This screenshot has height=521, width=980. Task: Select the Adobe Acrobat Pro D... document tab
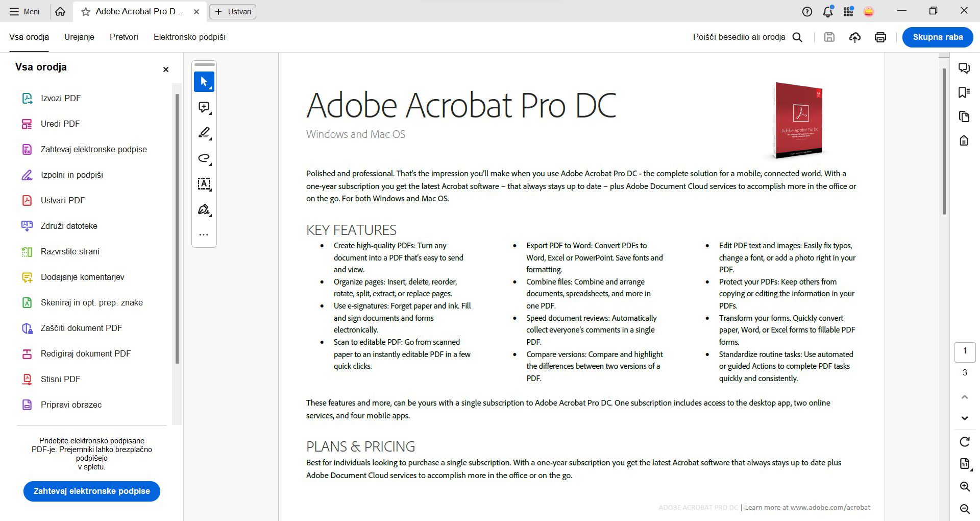tap(139, 11)
